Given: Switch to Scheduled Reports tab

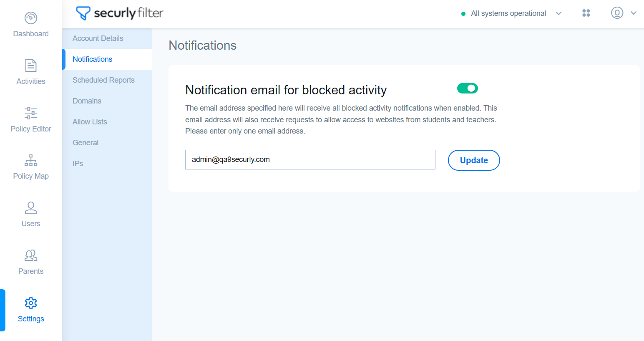Looking at the screenshot, I should coord(103,80).
